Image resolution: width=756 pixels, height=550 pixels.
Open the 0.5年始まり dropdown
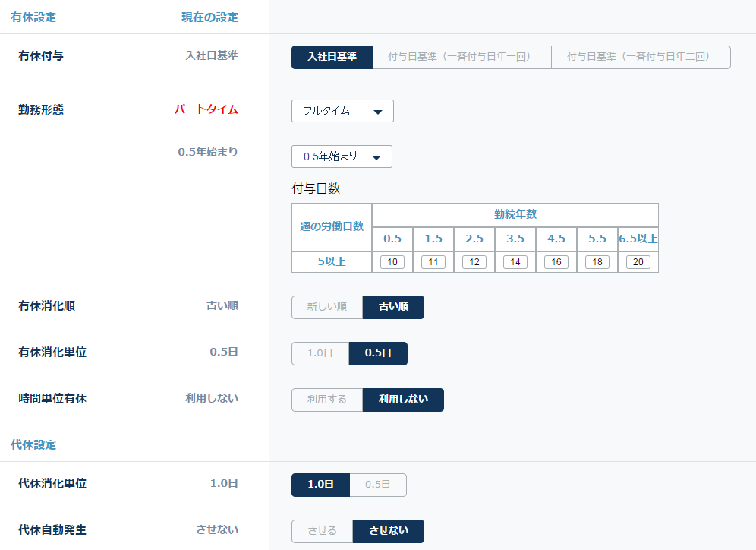(x=342, y=156)
